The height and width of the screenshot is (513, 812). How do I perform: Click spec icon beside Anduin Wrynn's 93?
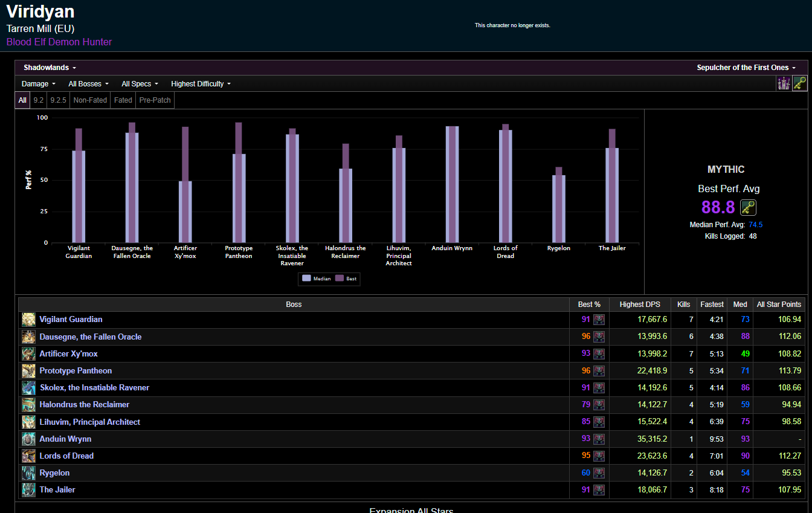(599, 439)
